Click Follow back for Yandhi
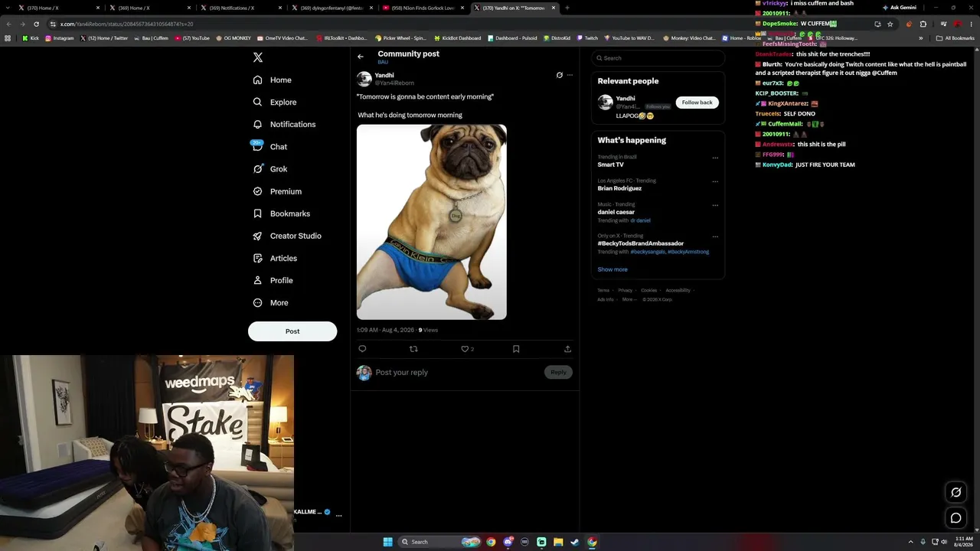 [x=697, y=103]
